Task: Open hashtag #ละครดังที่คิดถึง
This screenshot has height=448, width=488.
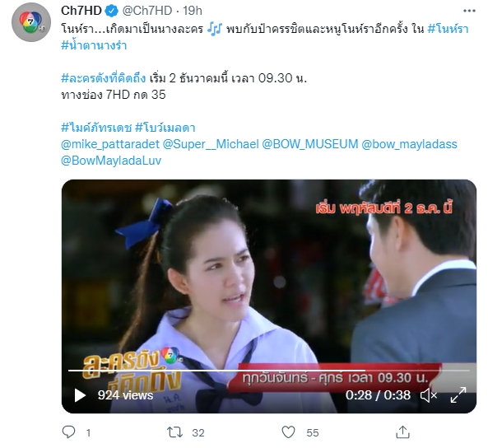Action: tap(104, 78)
